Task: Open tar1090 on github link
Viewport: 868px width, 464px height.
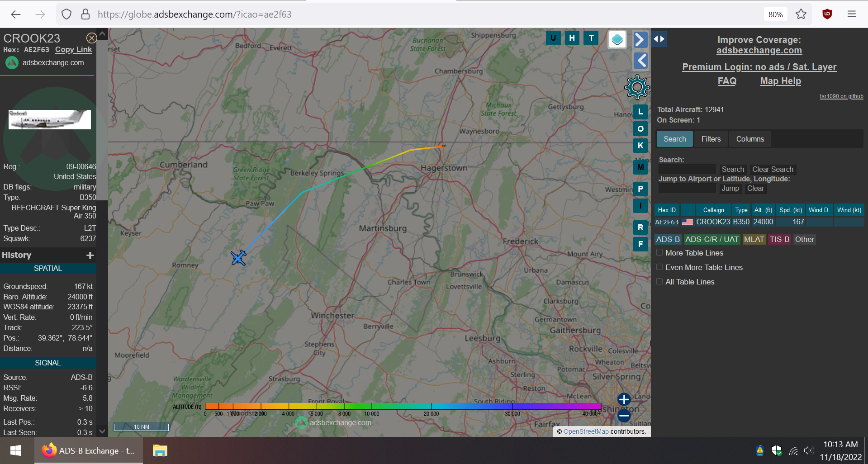Action: 841,96
